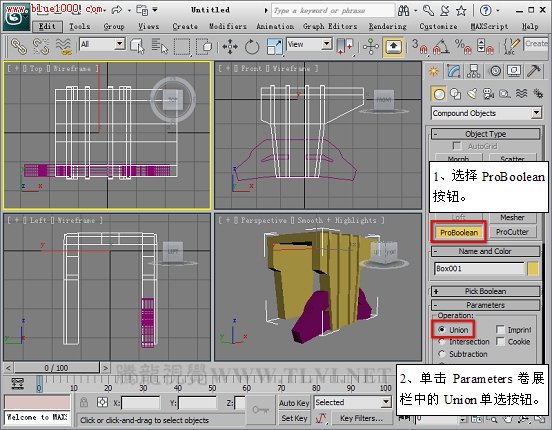Open the Modifiers menu
Viewport: 552px width, 430px height.
[x=228, y=26]
